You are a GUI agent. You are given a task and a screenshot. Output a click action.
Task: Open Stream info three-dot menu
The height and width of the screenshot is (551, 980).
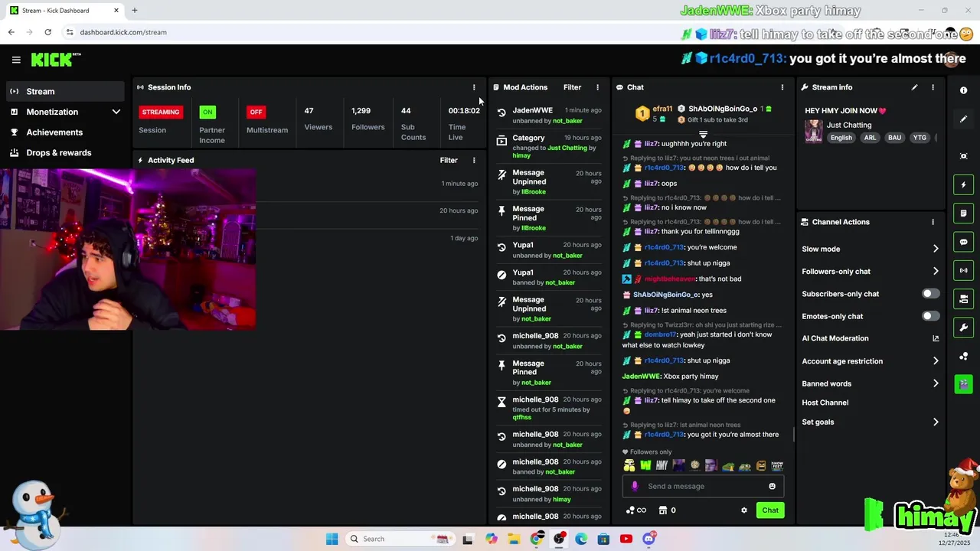(x=933, y=87)
